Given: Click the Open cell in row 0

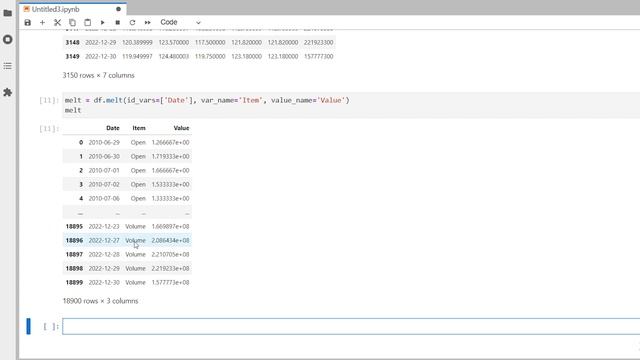Looking at the screenshot, I should pos(138,142).
